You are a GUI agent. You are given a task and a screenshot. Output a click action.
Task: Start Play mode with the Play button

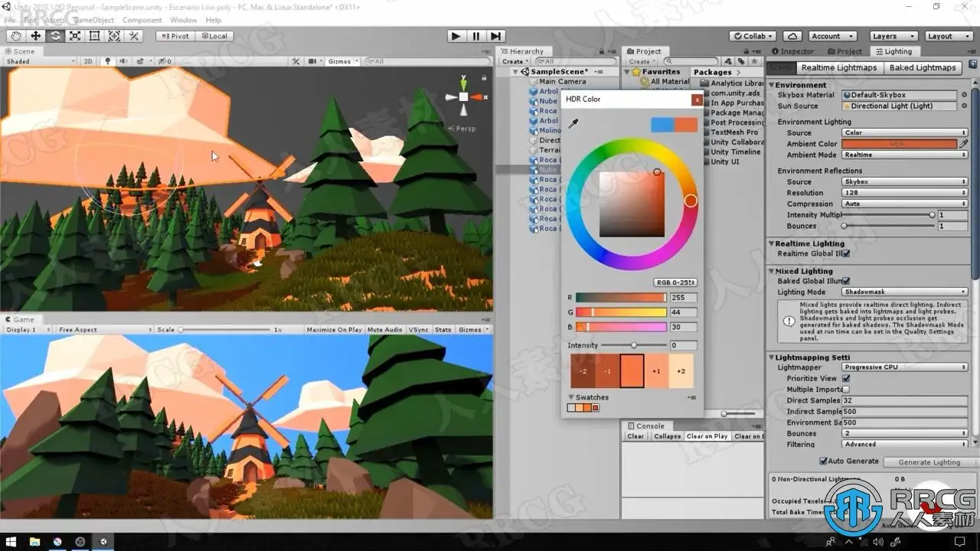[x=456, y=36]
